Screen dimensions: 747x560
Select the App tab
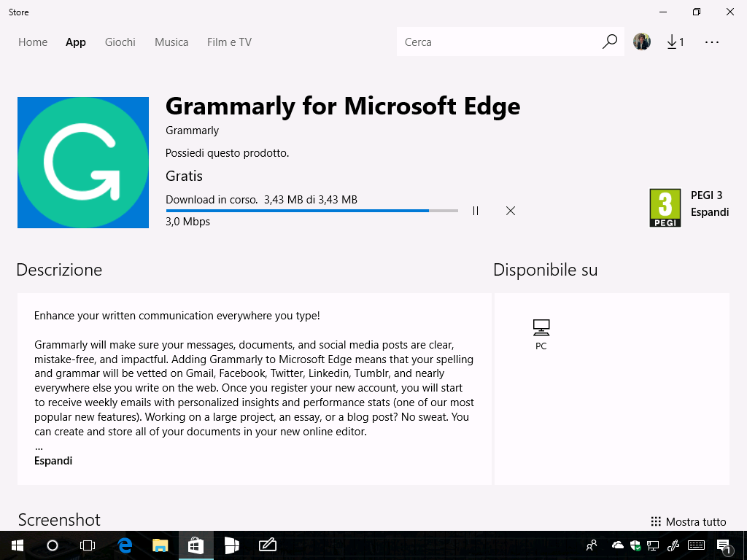[x=76, y=42]
